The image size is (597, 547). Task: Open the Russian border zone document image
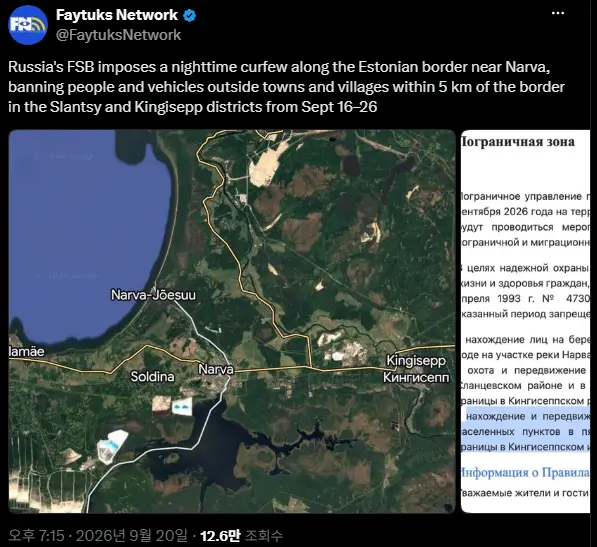point(525,321)
